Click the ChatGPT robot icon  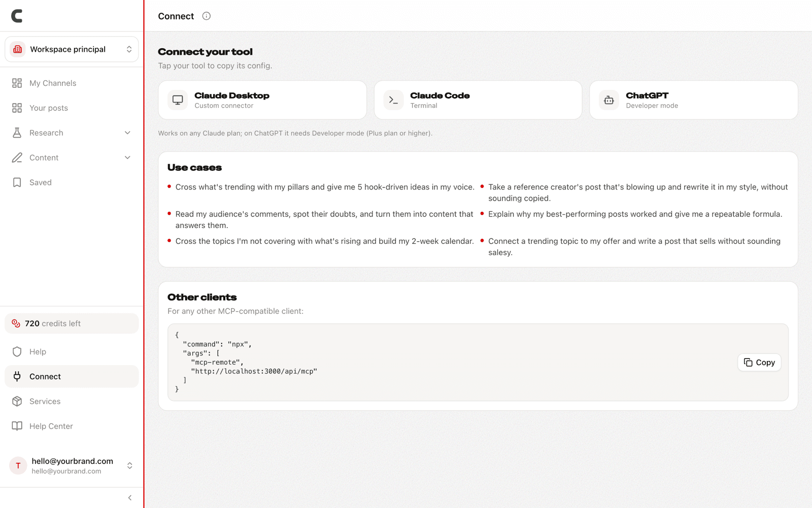click(609, 100)
